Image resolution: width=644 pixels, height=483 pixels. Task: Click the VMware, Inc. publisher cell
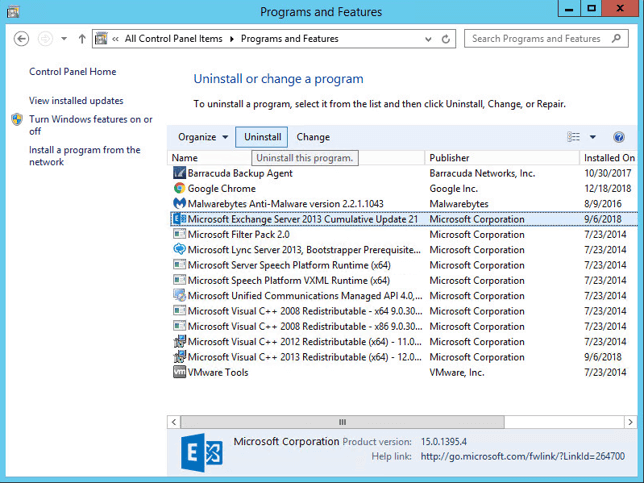click(x=457, y=373)
